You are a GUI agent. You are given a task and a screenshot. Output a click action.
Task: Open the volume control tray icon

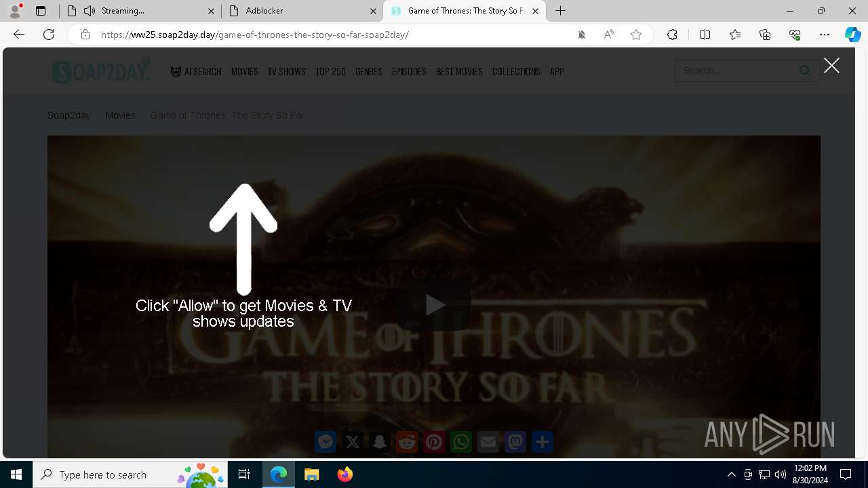pos(781,474)
